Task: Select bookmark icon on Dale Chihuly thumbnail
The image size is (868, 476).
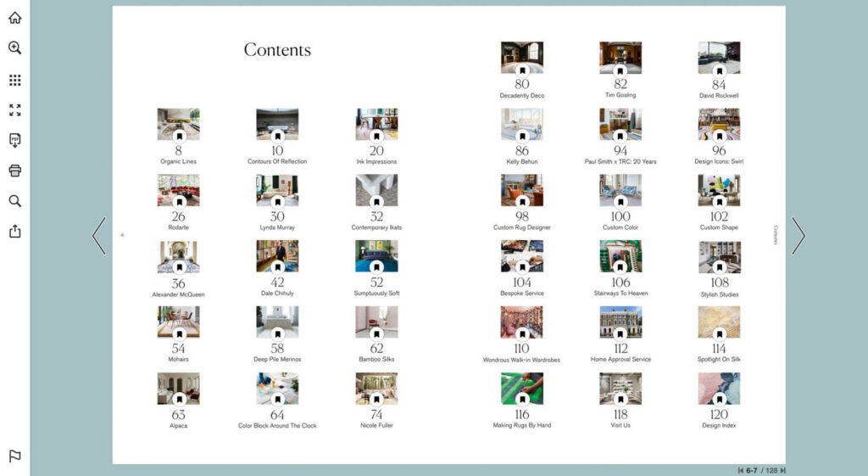Action: point(277,268)
